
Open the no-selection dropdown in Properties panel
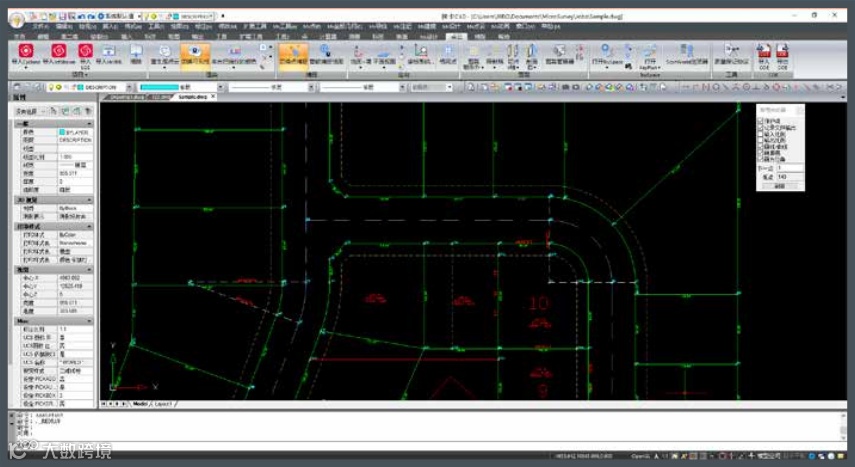[x=30, y=111]
